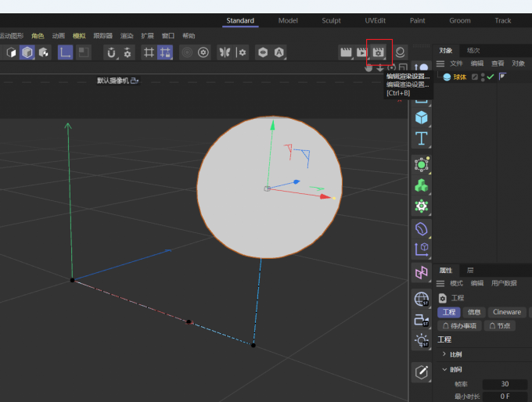The height and width of the screenshot is (402, 532).
Task: Open the pink fields plane icon
Action: pyautogui.click(x=422, y=272)
